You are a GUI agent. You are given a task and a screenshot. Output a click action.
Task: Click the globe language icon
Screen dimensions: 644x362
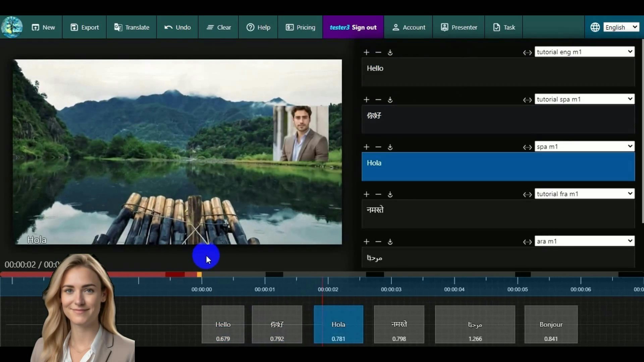595,27
